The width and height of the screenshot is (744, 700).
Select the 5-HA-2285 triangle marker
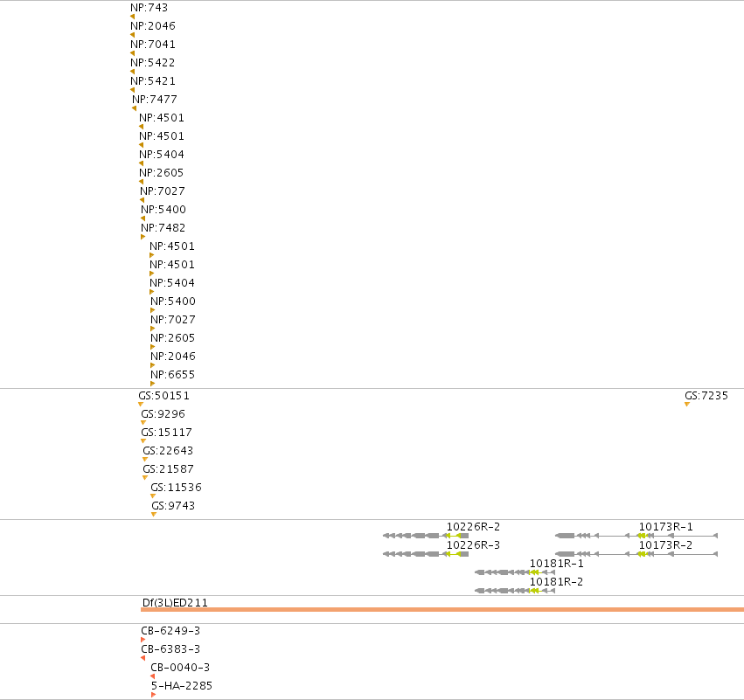[153, 695]
